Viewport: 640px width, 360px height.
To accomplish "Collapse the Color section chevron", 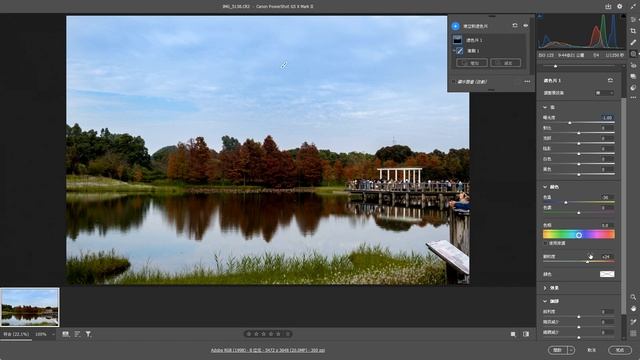I will tap(545, 187).
